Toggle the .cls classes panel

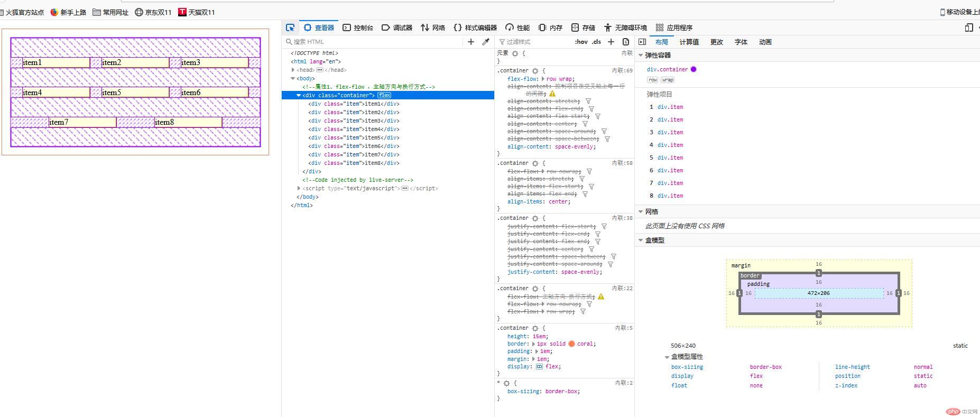(596, 42)
